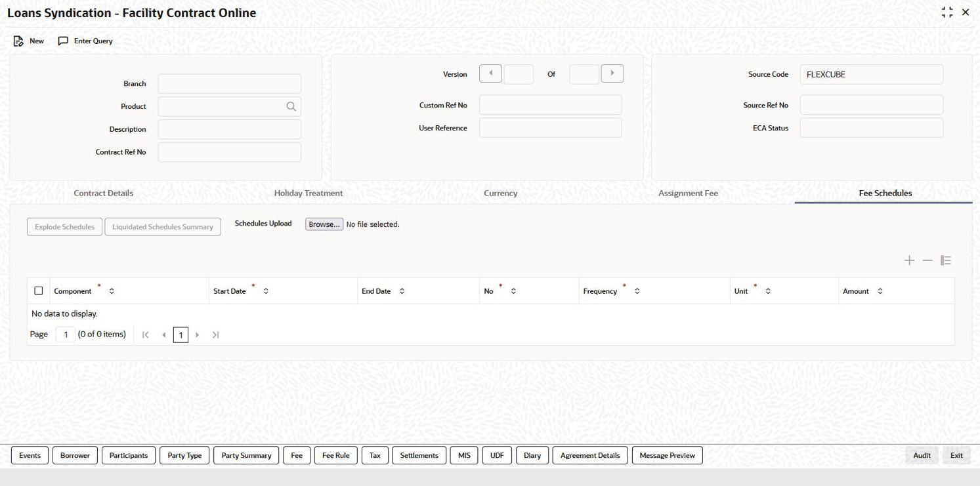
Task: Open the Agreement Details subscreen
Action: tap(590, 455)
